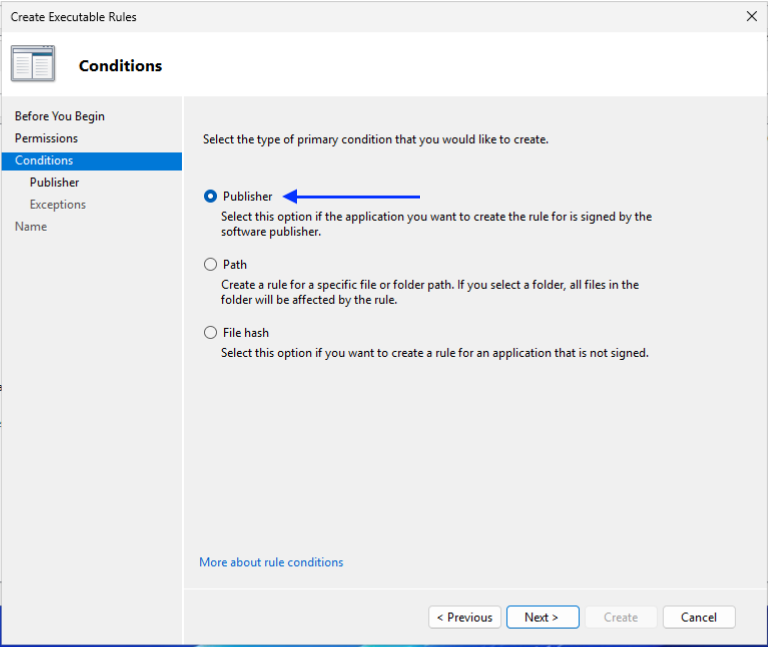Click the Conditions page heading text
Screen dimensions: 768x647
coord(120,66)
